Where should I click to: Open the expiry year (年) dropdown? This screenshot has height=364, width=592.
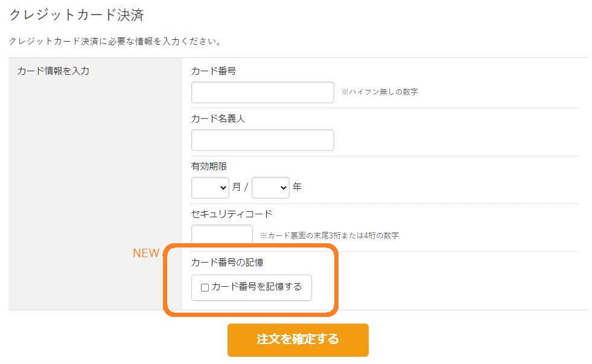[270, 188]
